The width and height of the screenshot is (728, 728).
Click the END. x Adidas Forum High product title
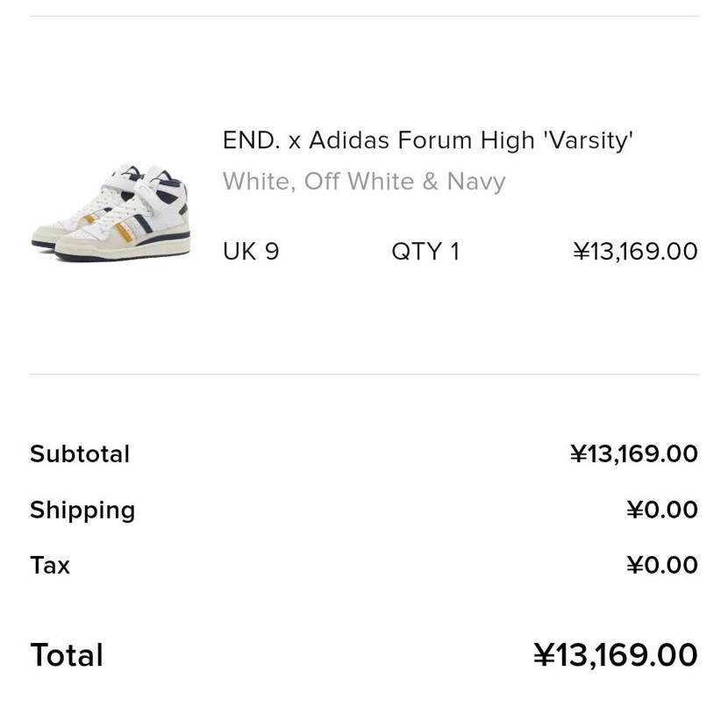427,140
